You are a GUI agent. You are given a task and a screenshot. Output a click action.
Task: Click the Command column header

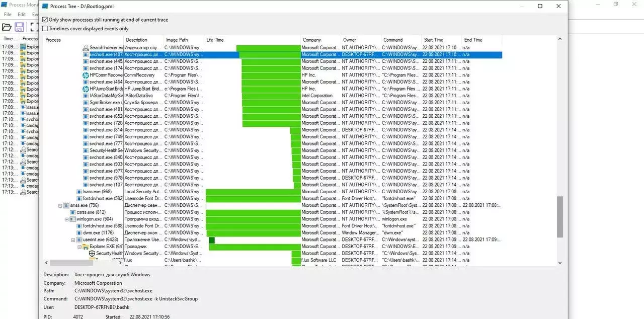coord(401,40)
